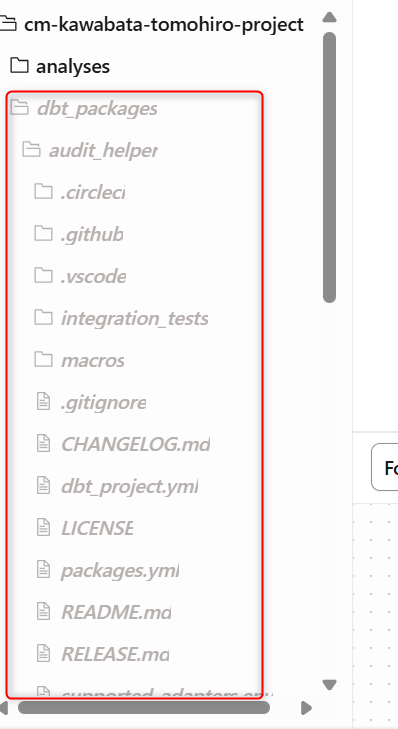
Task: Open dbt_project.yml in audit_helper
Action: pyautogui.click(x=130, y=487)
